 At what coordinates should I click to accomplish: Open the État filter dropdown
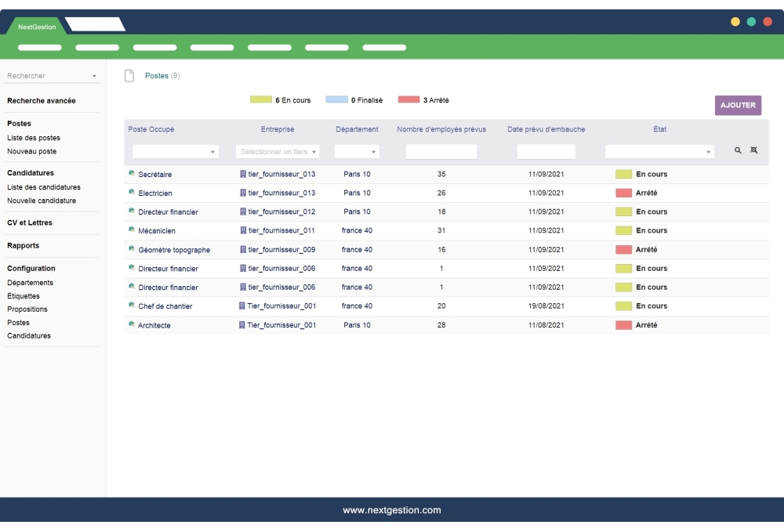(659, 152)
